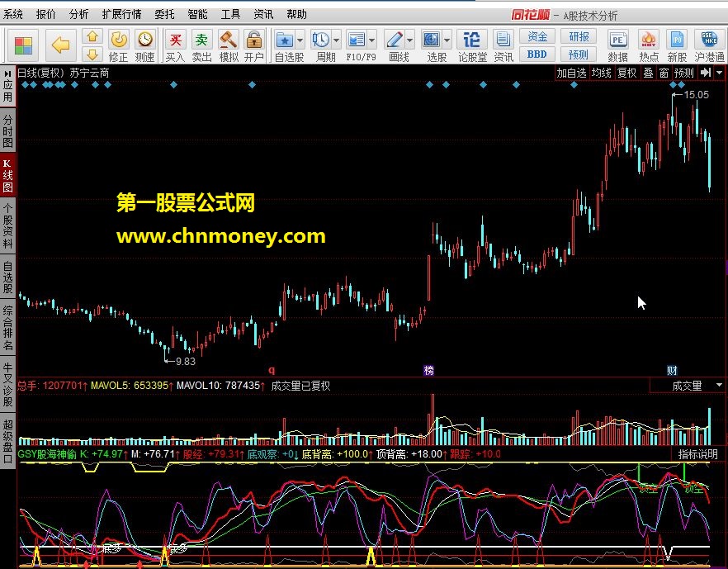The height and width of the screenshot is (569, 728).
Task: Open the 分析 menu
Action: pyautogui.click(x=79, y=14)
